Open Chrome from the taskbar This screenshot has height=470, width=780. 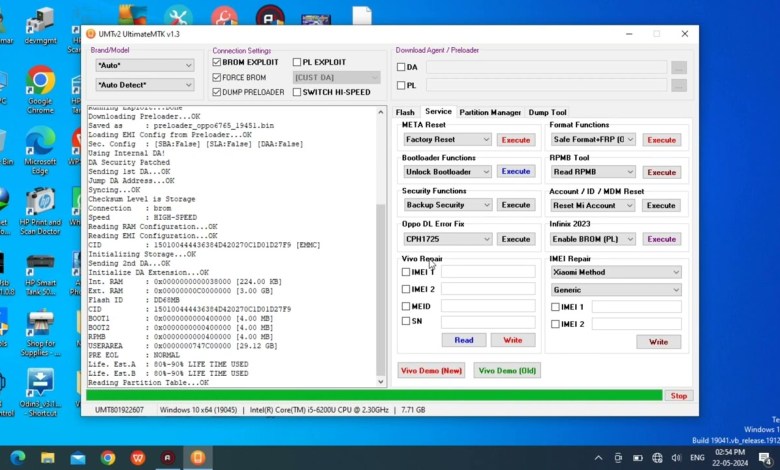click(x=108, y=458)
